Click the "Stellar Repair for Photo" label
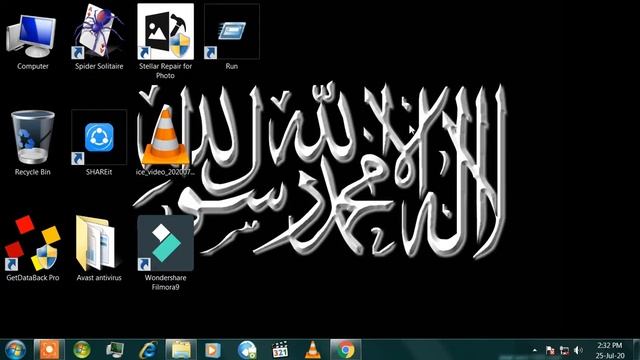640x360 pixels. [x=165, y=71]
